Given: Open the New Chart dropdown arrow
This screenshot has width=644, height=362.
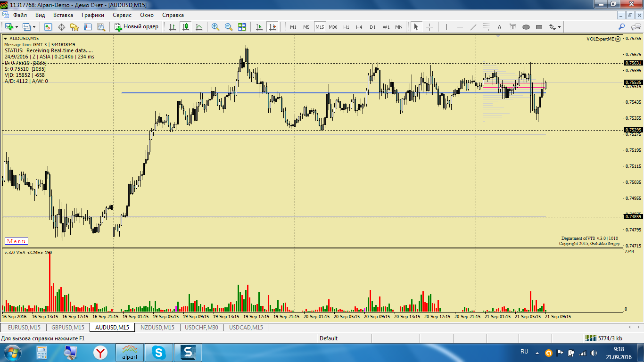Looking at the screenshot, I should pos(17,27).
